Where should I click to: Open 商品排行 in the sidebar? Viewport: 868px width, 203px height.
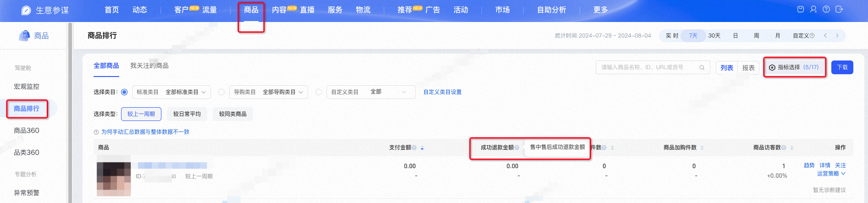tap(27, 109)
